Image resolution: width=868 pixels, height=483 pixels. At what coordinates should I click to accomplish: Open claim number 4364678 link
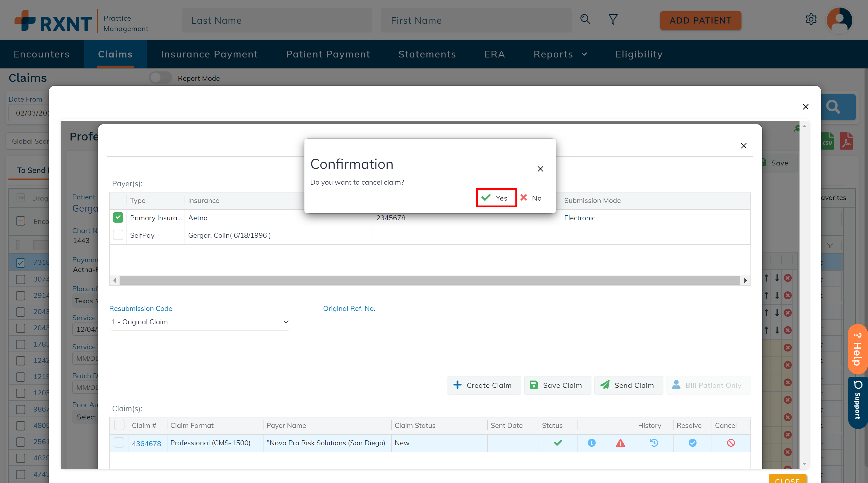146,444
